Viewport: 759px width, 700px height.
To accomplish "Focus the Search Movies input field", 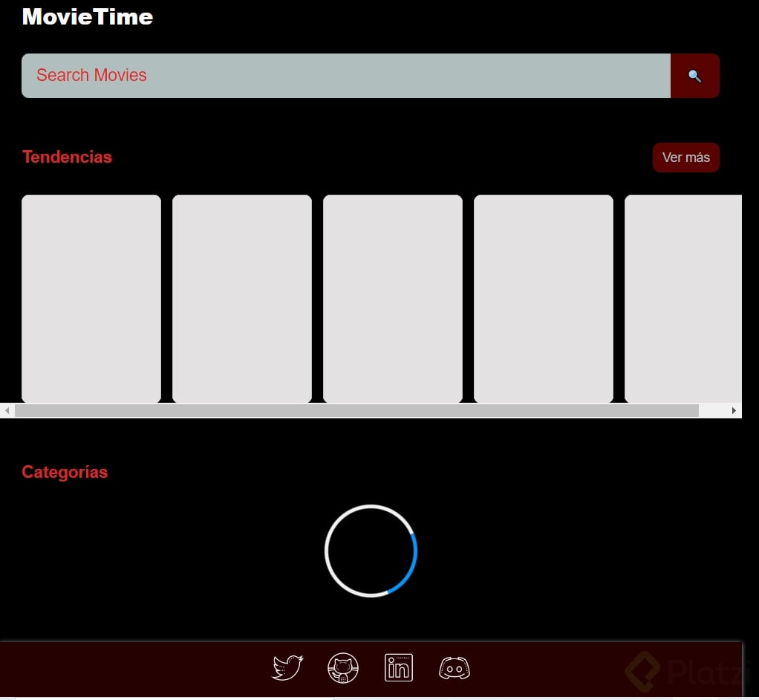I will click(346, 76).
